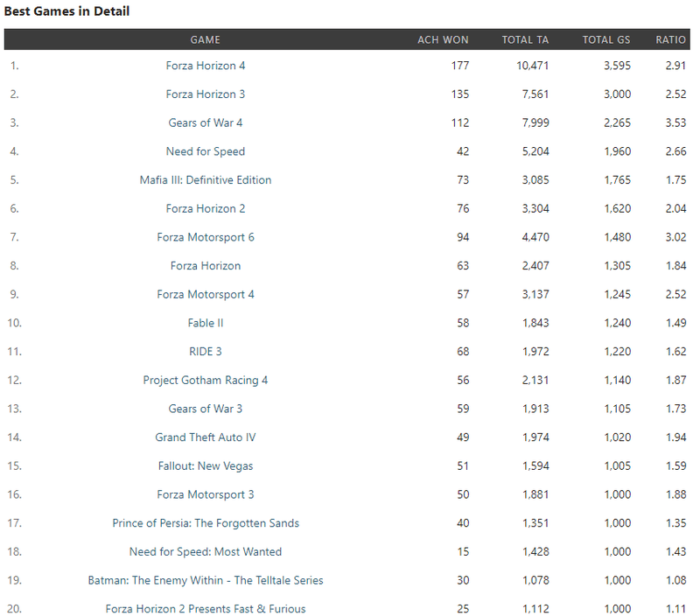The image size is (700, 616).
Task: Open the Need for Speed link in row 4
Action: click(x=206, y=151)
